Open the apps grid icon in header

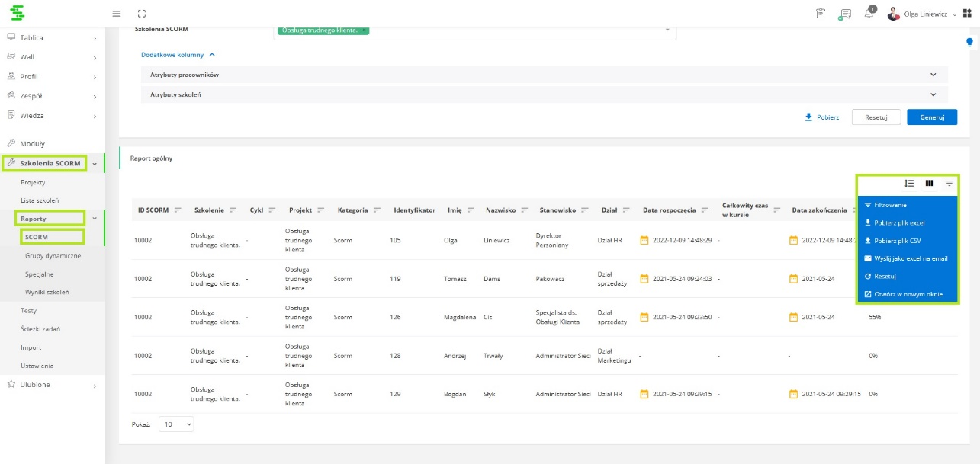[x=967, y=14]
